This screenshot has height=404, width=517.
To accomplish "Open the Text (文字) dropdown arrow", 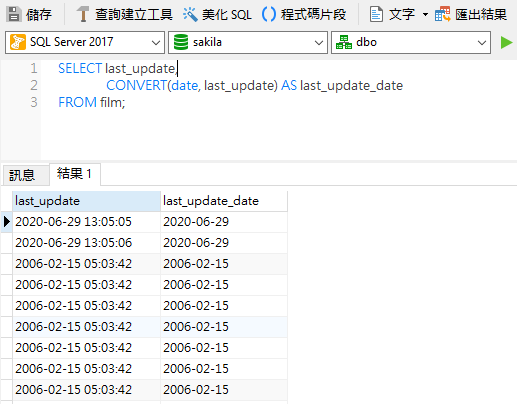I will [x=425, y=15].
